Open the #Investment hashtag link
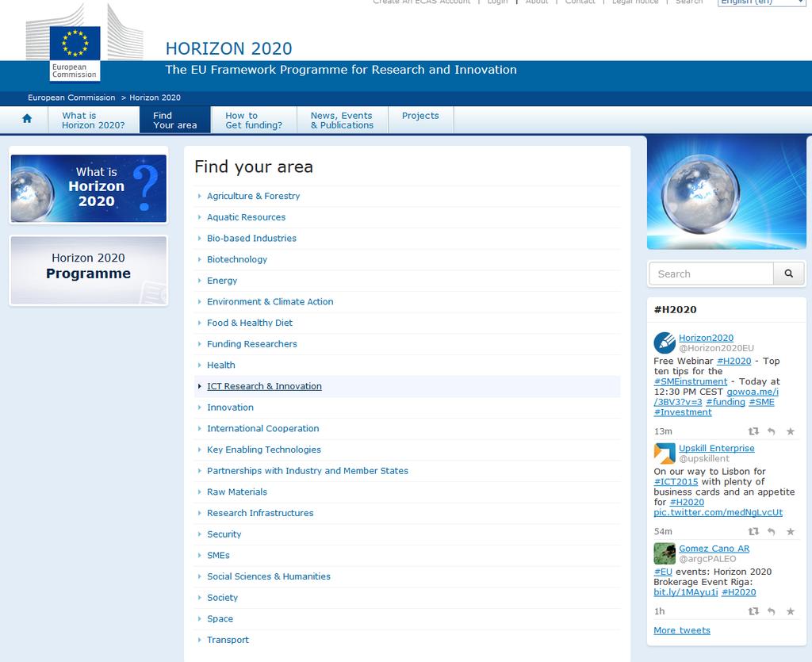 tap(683, 412)
